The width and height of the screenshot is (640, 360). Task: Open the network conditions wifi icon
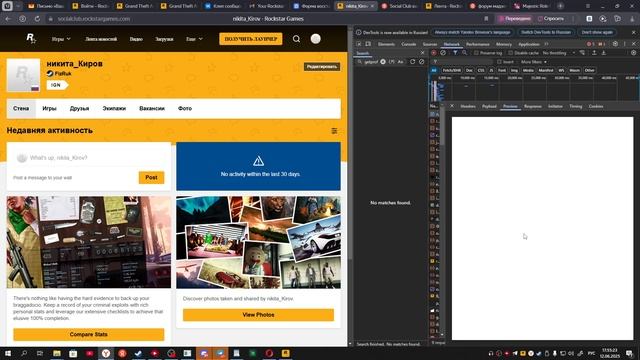582,53
